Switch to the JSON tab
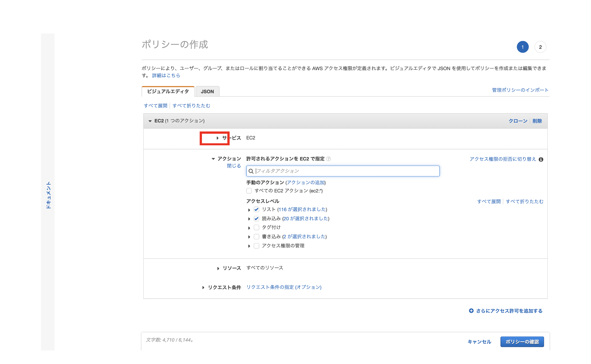 [x=207, y=92]
